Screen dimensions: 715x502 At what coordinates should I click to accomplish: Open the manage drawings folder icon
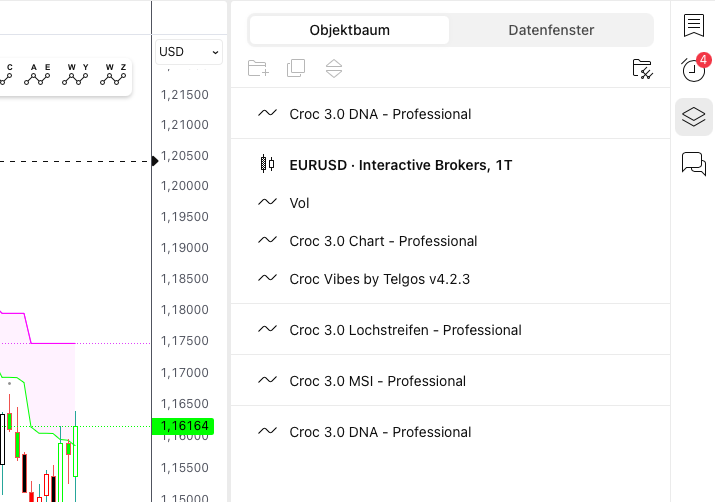coord(643,68)
